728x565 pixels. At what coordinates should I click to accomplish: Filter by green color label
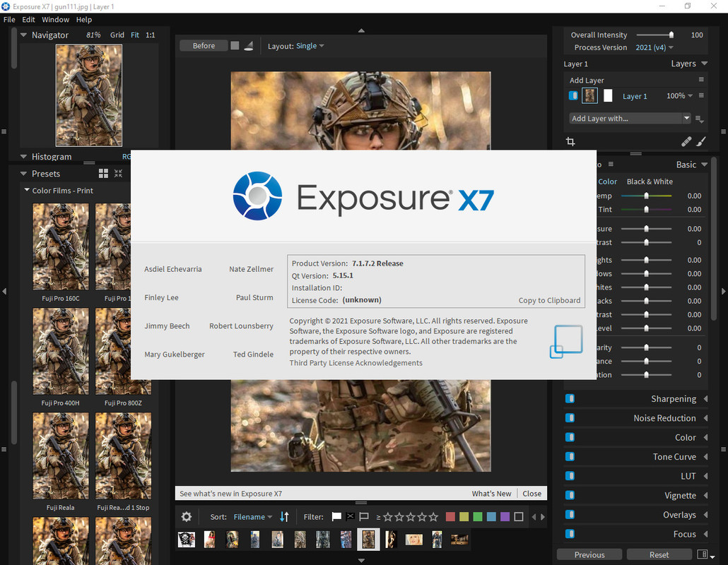[x=477, y=517]
